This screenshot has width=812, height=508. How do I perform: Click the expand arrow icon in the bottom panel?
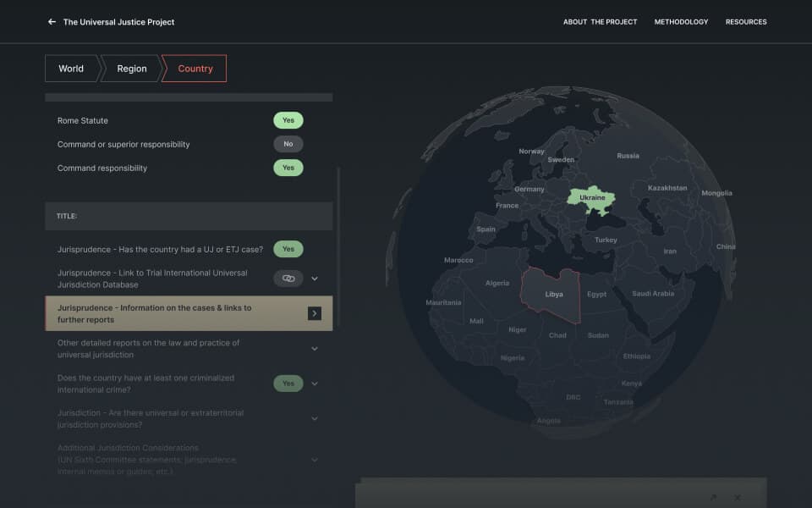(x=713, y=498)
